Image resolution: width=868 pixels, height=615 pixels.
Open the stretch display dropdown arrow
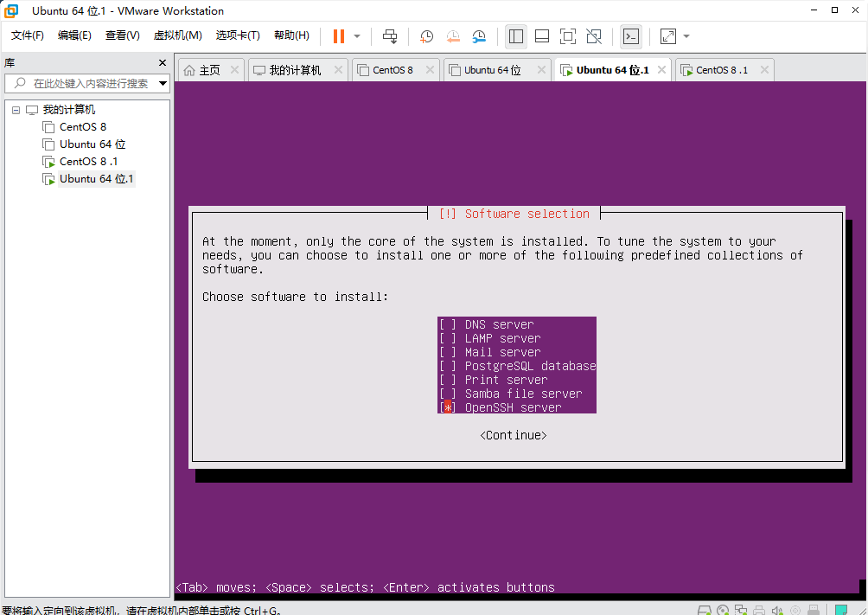click(x=686, y=36)
